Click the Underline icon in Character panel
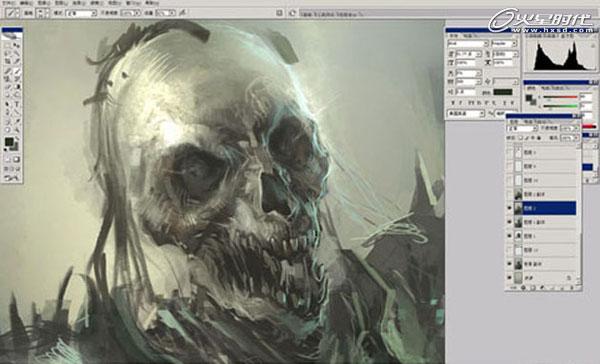 (504, 103)
